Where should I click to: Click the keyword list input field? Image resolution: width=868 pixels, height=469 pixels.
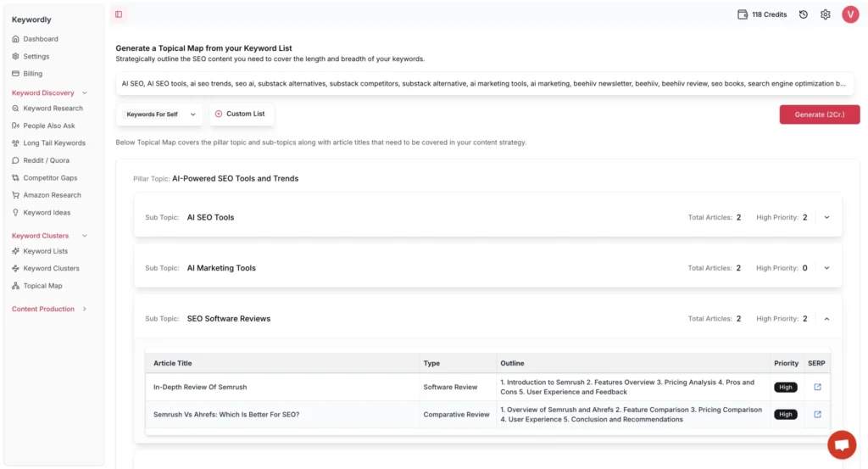click(484, 84)
